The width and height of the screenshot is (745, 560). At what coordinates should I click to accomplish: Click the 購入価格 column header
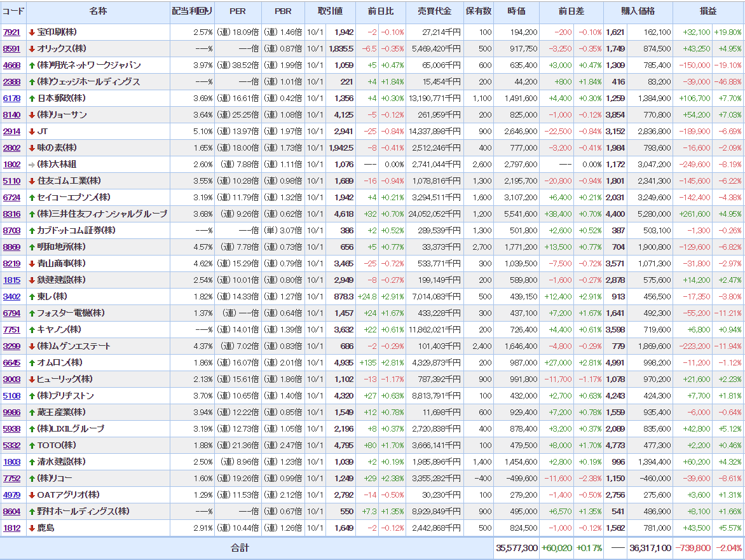coord(638,11)
